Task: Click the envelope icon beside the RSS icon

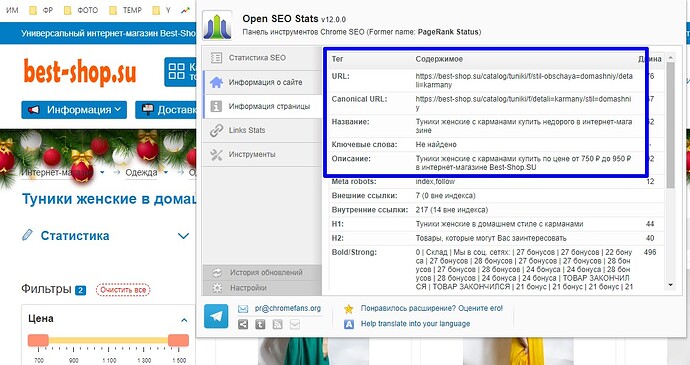Action: click(x=294, y=324)
